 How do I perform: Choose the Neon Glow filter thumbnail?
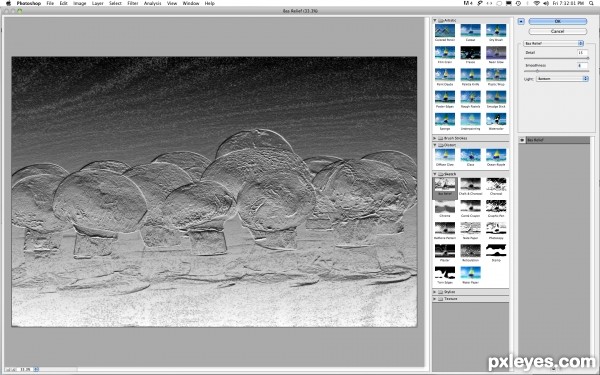(x=496, y=53)
